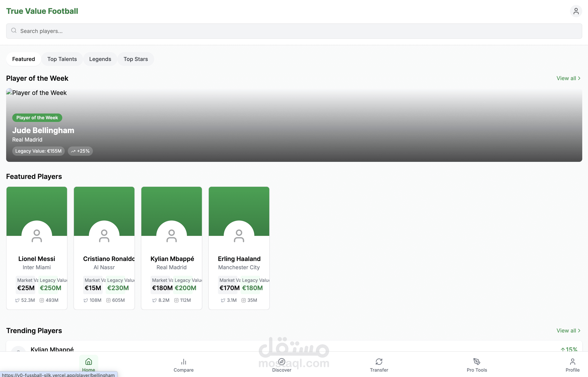Click the green Player of the Week badge
Image resolution: width=588 pixels, height=377 pixels.
(x=37, y=118)
